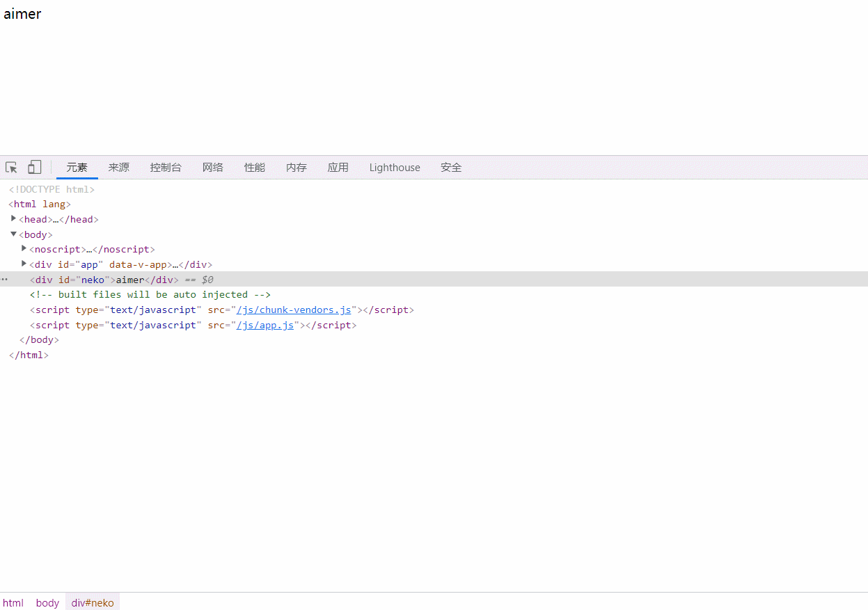Screen dimensions: 868x610
Task: Select html in the breadcrumb bar
Action: [x=13, y=602]
